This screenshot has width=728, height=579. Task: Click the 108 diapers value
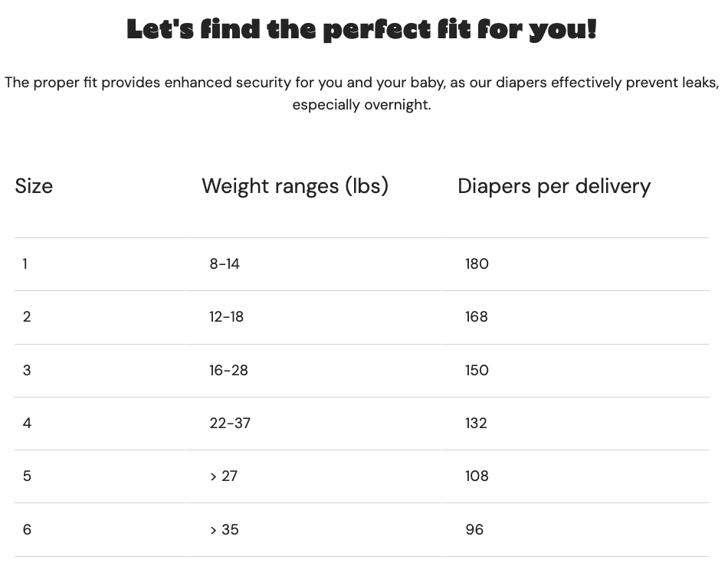(477, 476)
